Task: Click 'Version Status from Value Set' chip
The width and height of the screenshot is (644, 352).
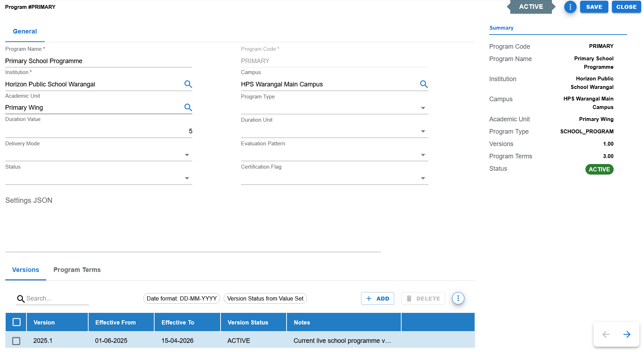Action: click(x=265, y=298)
